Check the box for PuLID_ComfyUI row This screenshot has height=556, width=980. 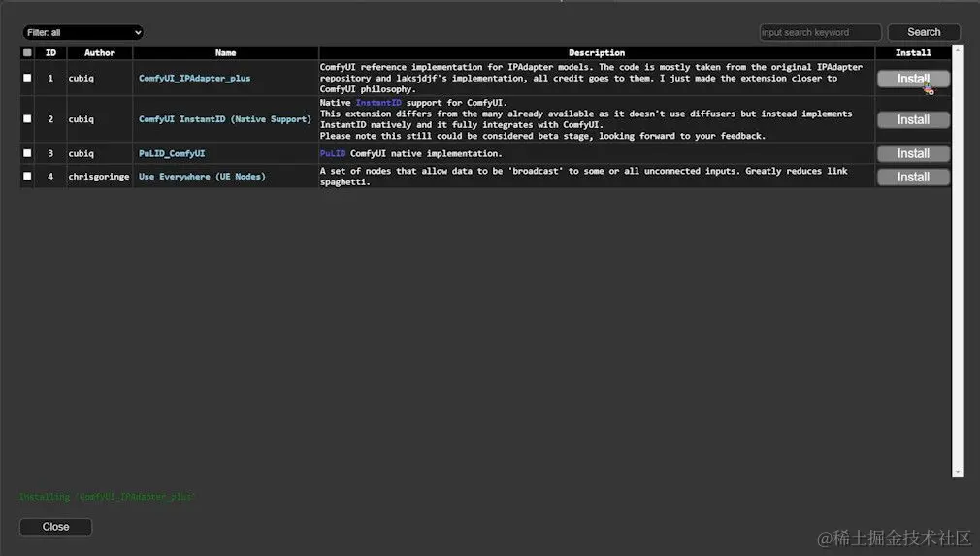27,153
